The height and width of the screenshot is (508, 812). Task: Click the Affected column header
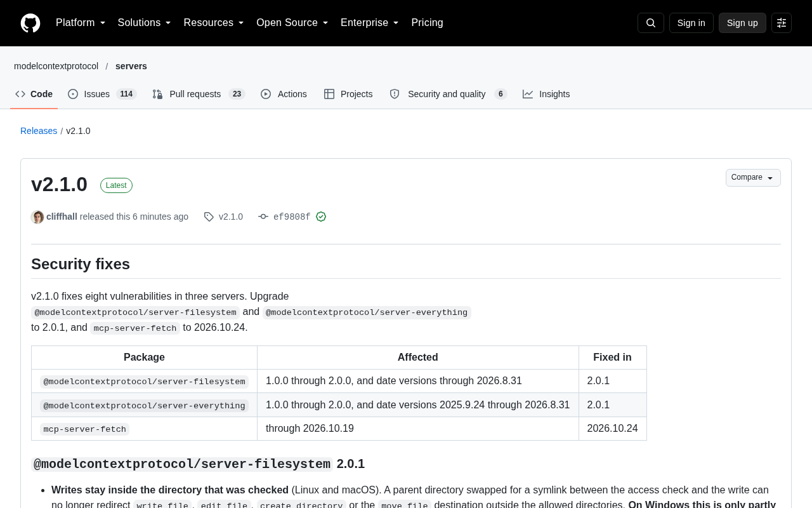click(x=418, y=358)
